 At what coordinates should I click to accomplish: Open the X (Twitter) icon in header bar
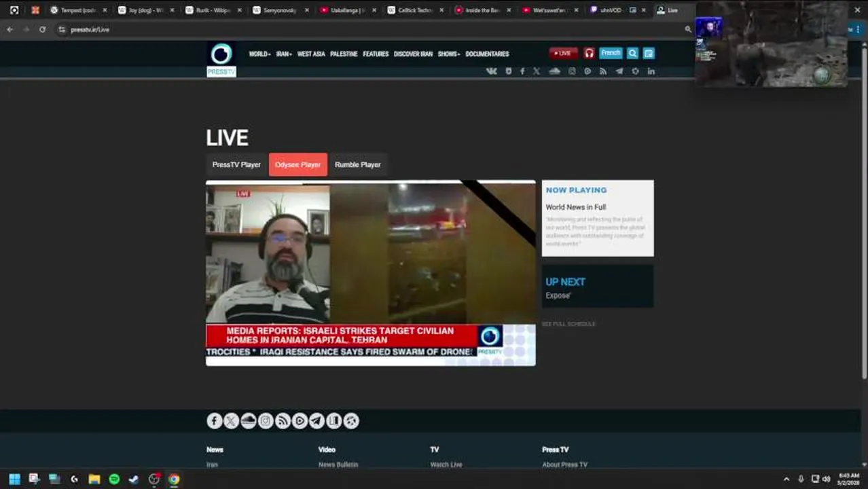[x=537, y=71]
